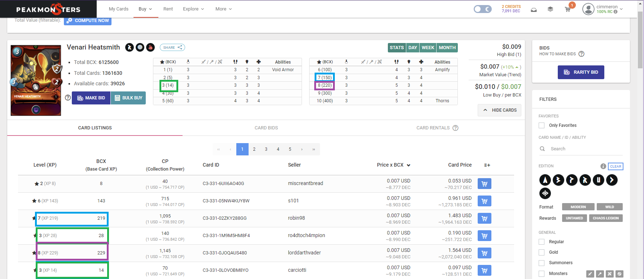Image resolution: width=644 pixels, height=279 pixels.
Task: Click the MAKE BID button
Action: coord(91,98)
